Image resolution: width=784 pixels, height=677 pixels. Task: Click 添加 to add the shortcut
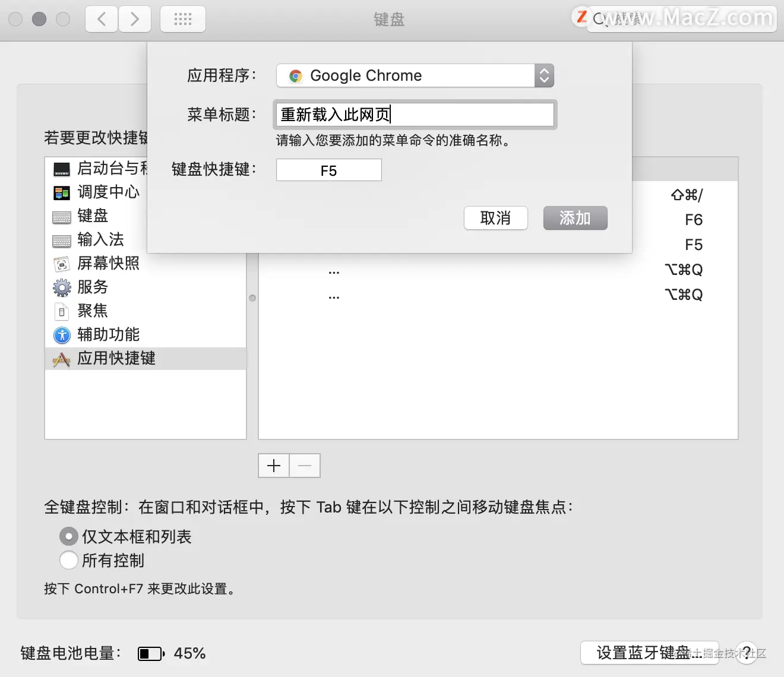point(575,218)
